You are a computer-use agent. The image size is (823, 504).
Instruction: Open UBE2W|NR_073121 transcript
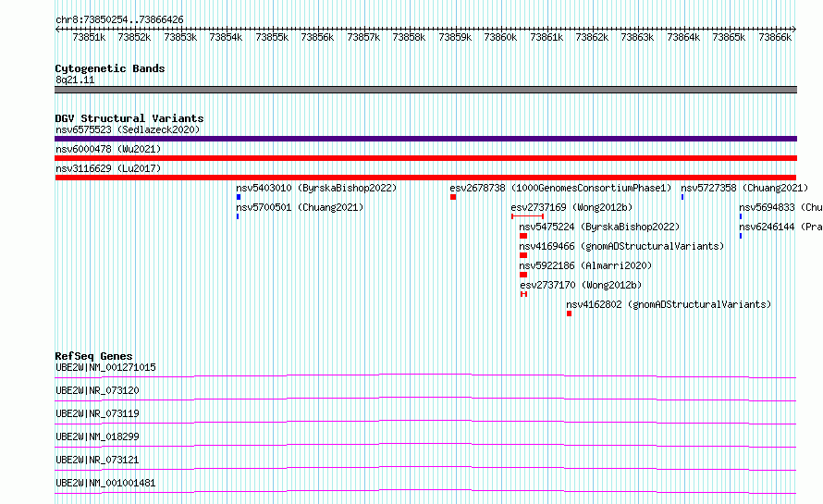97,460
